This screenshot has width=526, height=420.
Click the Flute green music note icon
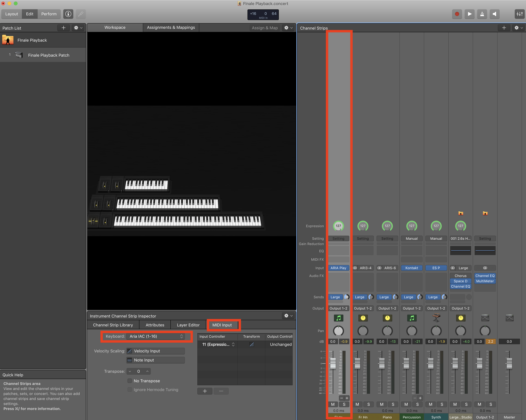click(x=338, y=318)
